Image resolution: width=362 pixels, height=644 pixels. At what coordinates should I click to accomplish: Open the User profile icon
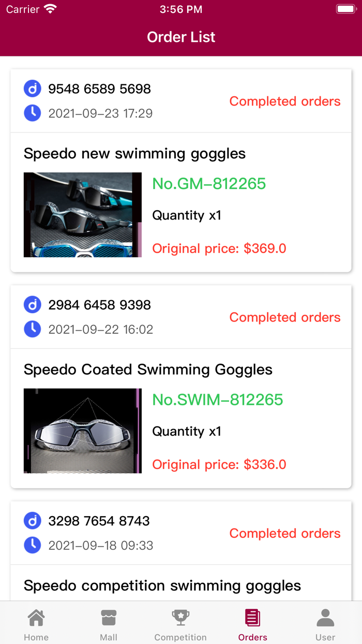pyautogui.click(x=325, y=616)
